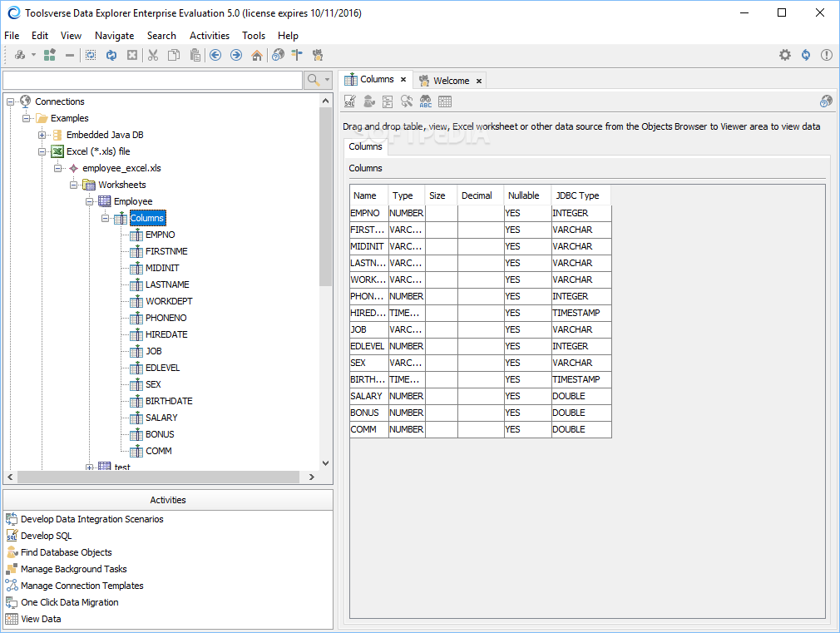Viewport: 840px width, 633px height.
Task: Click the minus remove icon in toolbar
Action: tap(70, 55)
